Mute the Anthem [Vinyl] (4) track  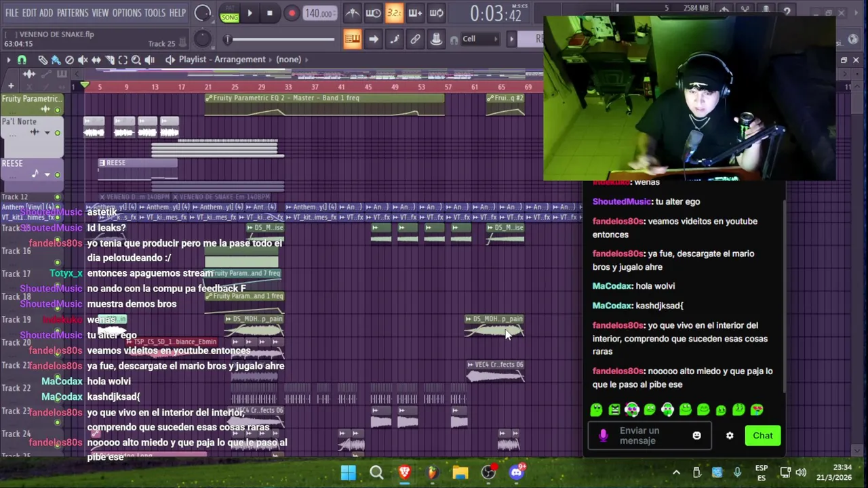point(58,207)
